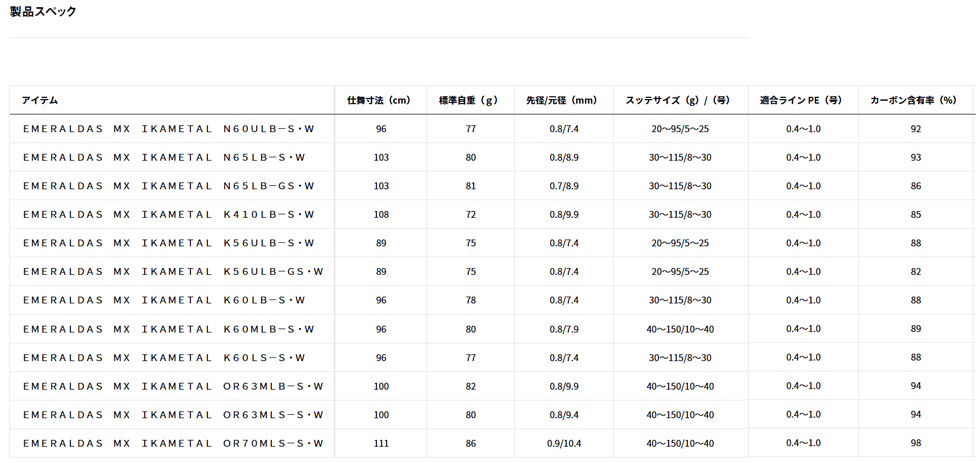Screen dimensions: 980x463
Task: Click the カーボン含有率（%） column header
Action: point(914,100)
